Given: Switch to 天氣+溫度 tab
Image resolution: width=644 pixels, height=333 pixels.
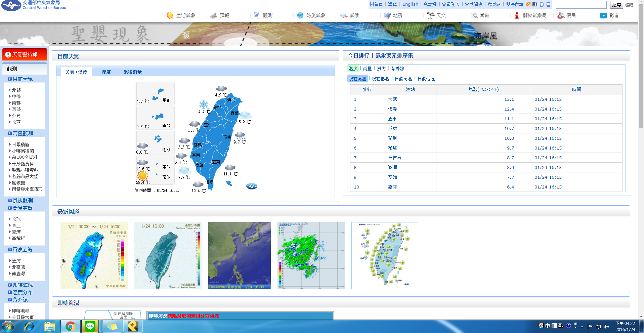Looking at the screenshot, I should click(76, 72).
